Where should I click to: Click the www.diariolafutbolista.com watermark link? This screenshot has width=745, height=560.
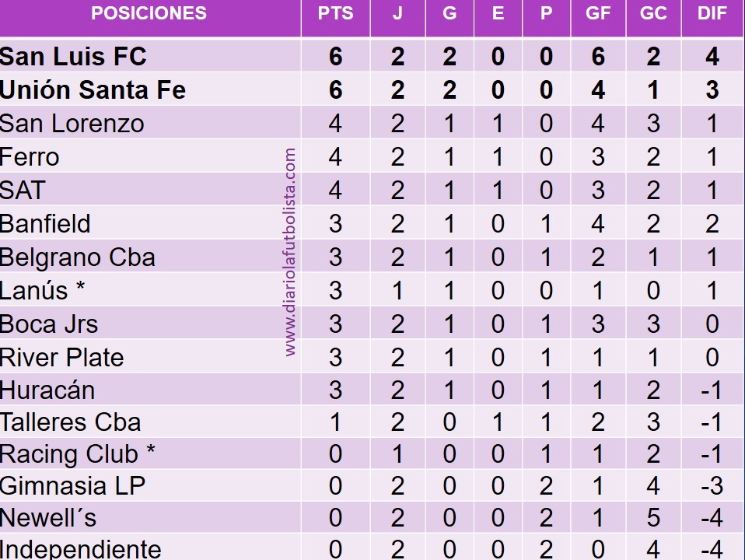(x=290, y=252)
